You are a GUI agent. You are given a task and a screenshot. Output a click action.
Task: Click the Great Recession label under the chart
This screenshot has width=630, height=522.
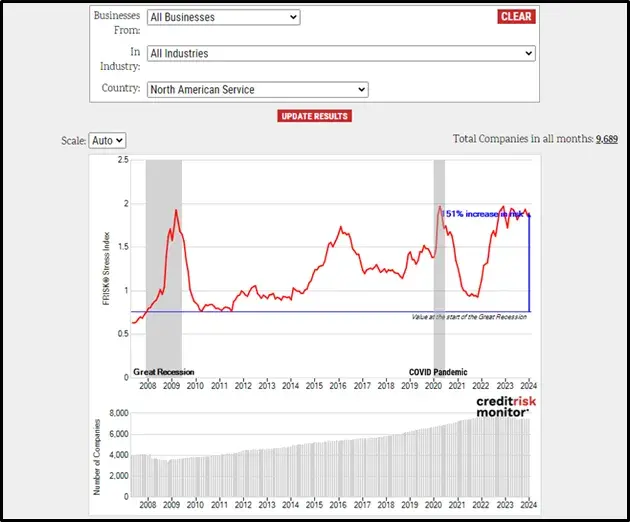point(164,372)
